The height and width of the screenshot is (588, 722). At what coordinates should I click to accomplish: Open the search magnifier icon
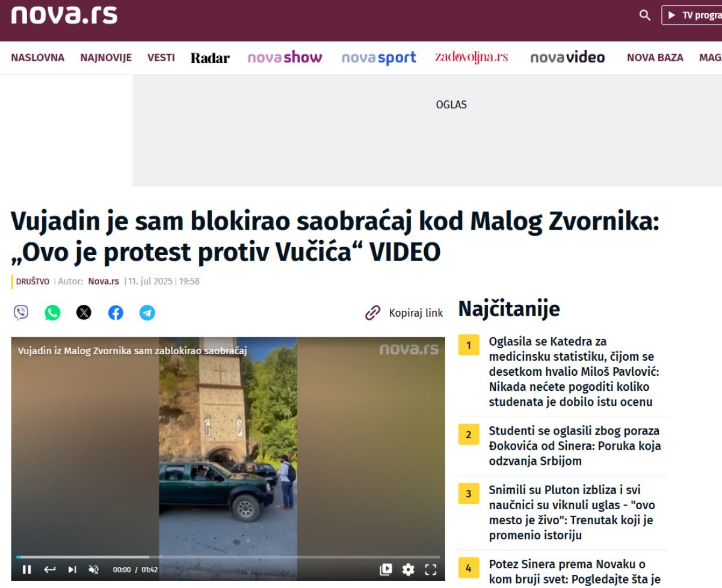(645, 15)
